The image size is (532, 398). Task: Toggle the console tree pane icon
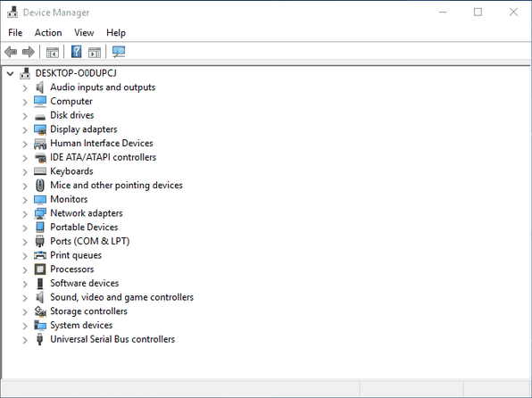53,53
